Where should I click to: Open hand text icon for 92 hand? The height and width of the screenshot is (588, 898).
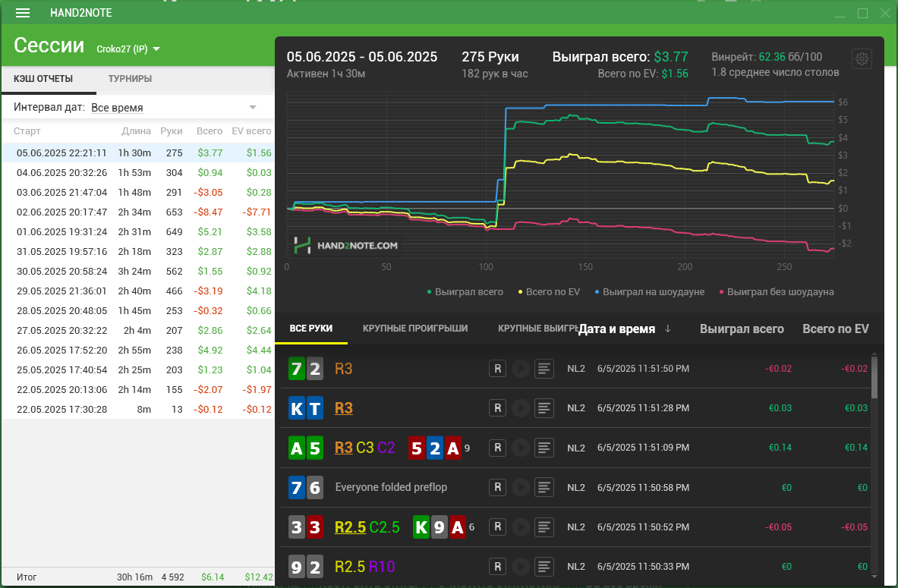(x=544, y=566)
